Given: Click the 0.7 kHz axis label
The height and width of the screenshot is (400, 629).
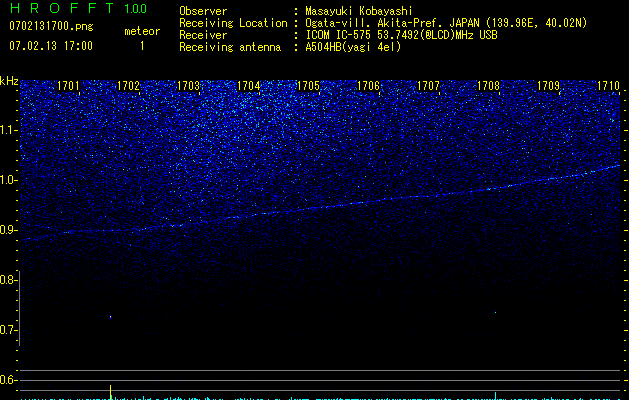Looking at the screenshot, I should 8,330.
